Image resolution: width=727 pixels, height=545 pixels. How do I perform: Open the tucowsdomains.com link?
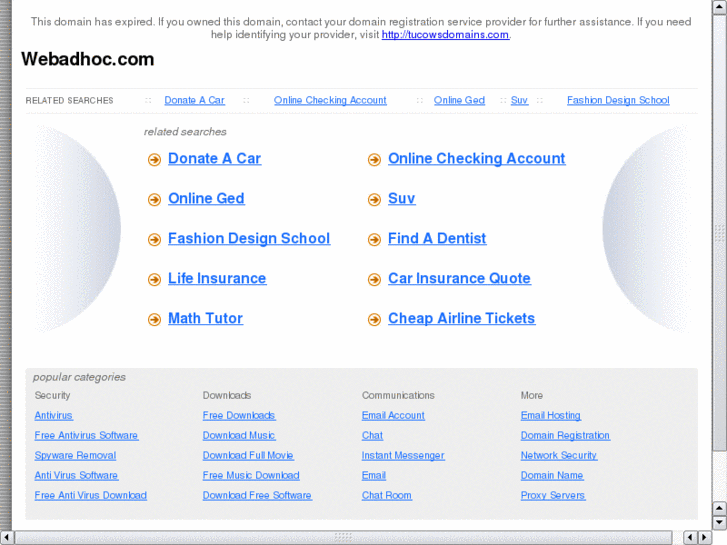[x=445, y=35]
